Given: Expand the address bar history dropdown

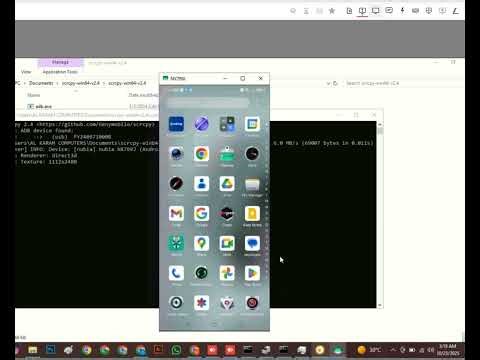Looking at the screenshot, I should click(x=328, y=83).
